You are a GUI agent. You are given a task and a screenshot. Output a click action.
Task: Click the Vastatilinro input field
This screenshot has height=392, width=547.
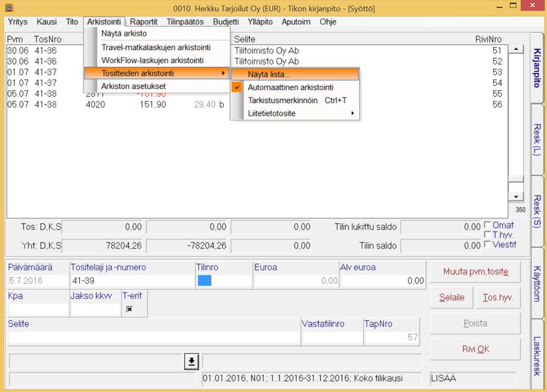(333, 337)
